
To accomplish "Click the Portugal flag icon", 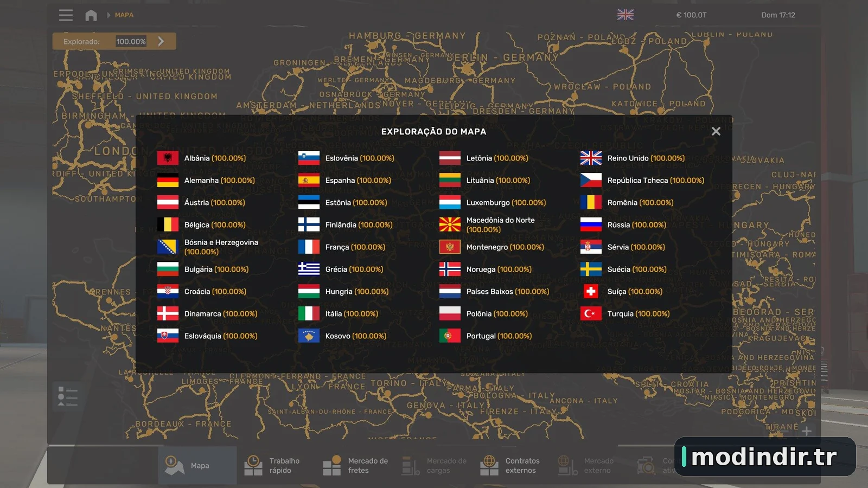I will pyautogui.click(x=450, y=336).
